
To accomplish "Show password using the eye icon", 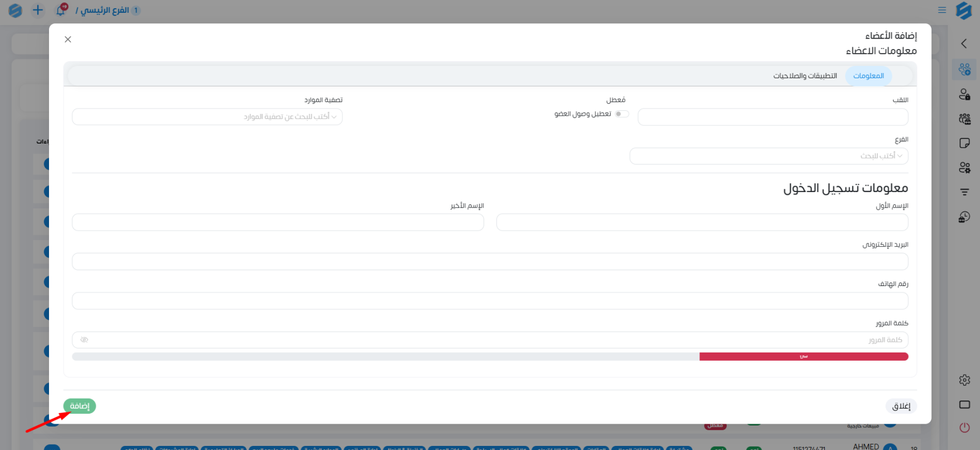I will click(x=84, y=340).
